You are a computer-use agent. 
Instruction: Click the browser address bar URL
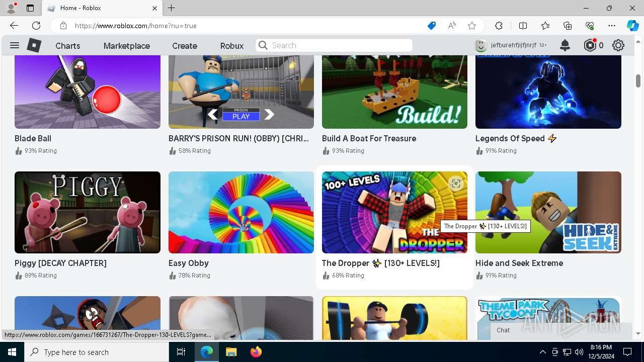[136, 26]
